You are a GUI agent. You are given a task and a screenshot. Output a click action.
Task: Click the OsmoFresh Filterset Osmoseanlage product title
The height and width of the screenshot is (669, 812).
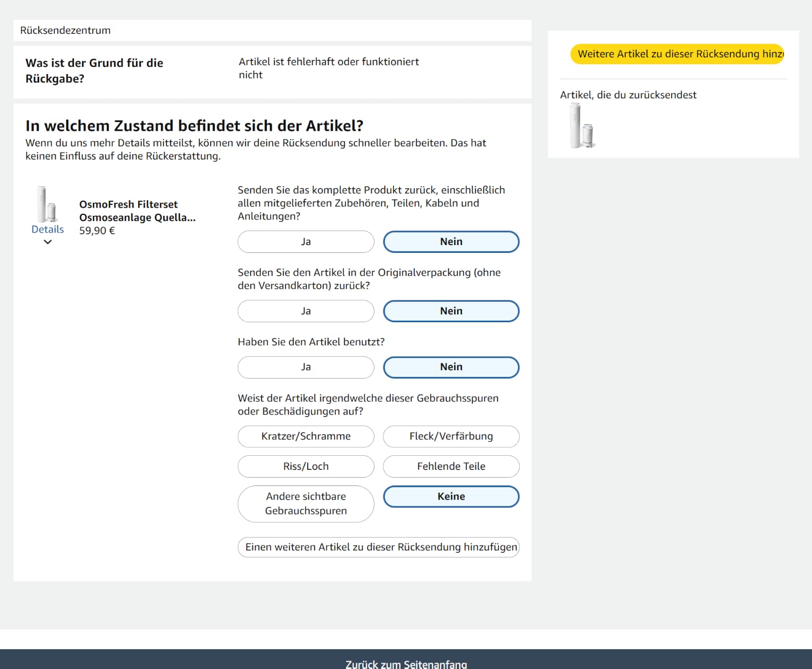(x=137, y=211)
